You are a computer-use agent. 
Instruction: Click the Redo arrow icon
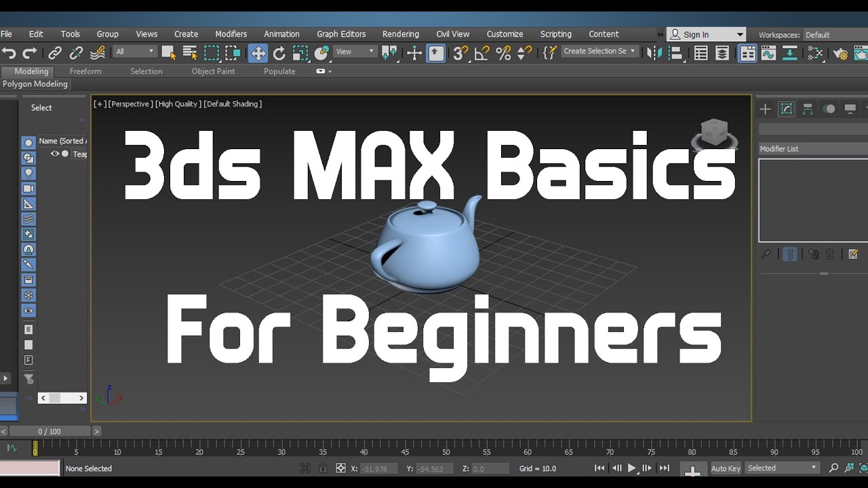point(30,53)
